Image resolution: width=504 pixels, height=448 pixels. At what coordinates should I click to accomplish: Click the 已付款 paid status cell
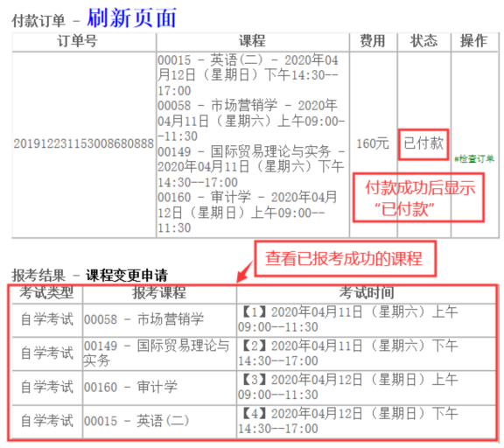pyautogui.click(x=423, y=143)
